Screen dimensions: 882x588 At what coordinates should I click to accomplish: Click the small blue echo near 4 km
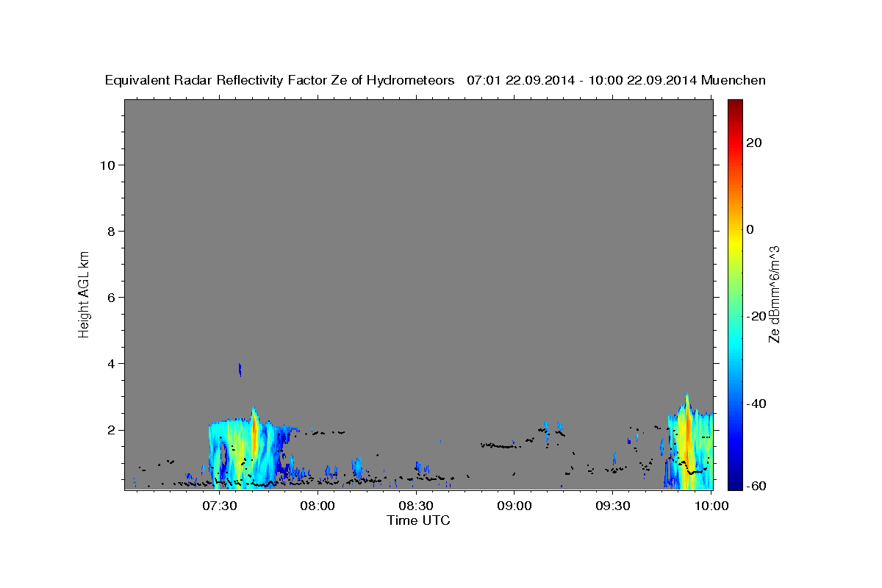240,370
